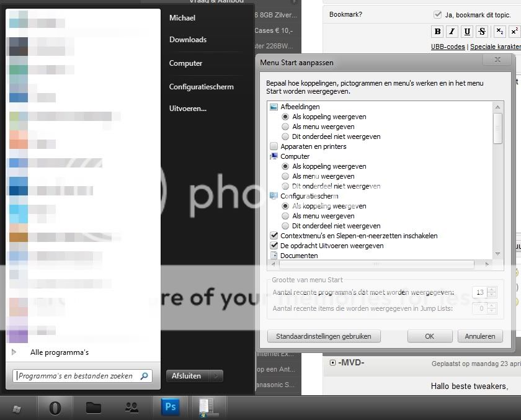Click the small square icon beside -MVD-
Viewport: 521px width, 420px height.
332,362
